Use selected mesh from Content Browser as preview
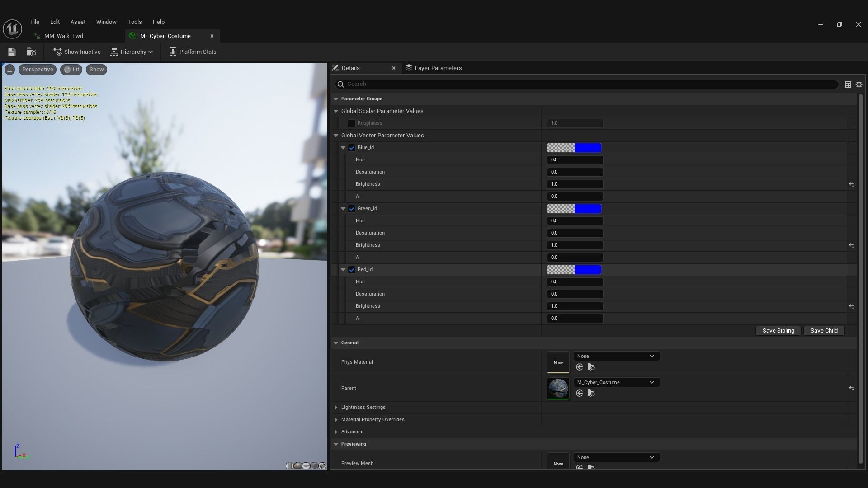The height and width of the screenshot is (488, 868). tap(322, 466)
